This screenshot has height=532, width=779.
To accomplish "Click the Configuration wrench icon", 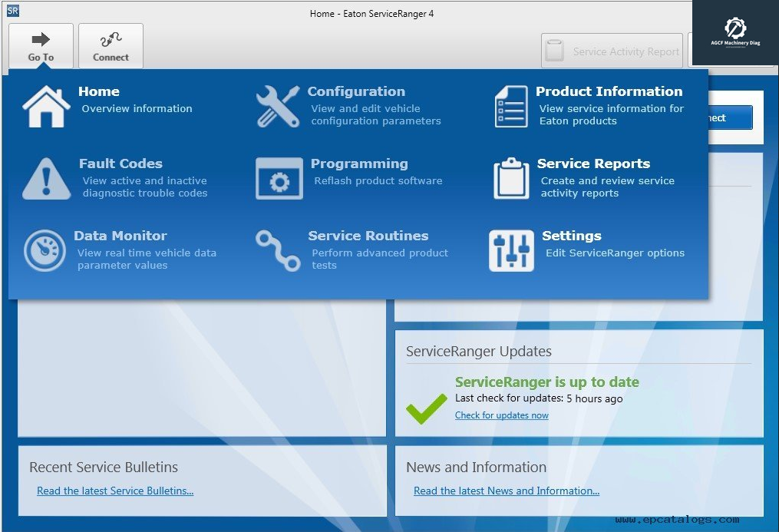I will coord(277,104).
